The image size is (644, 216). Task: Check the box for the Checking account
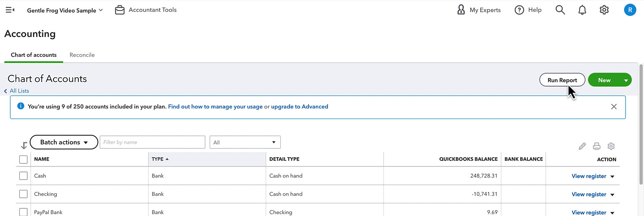pyautogui.click(x=24, y=194)
